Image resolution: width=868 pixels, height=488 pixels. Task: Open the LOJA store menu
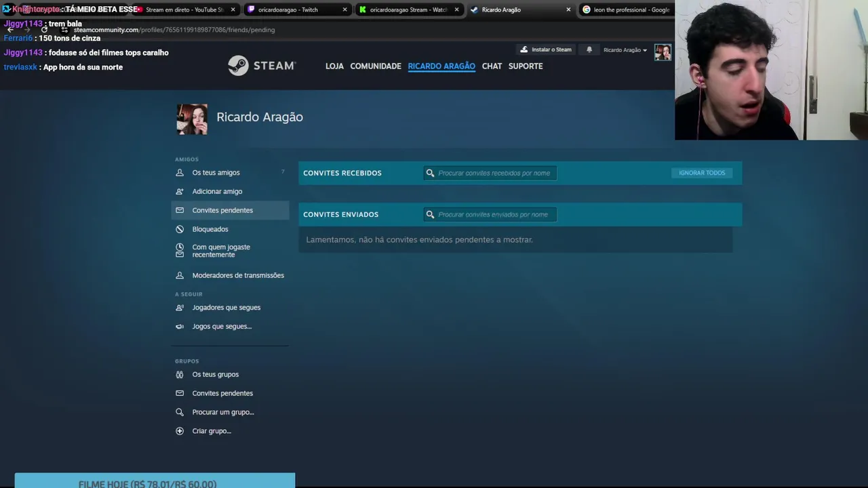(334, 66)
